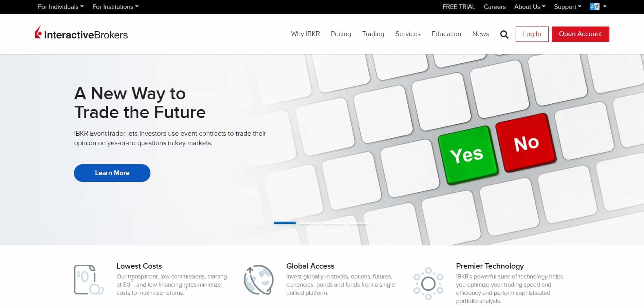Select the fourth carousel slide indicator
644x306 pixels.
point(358,223)
